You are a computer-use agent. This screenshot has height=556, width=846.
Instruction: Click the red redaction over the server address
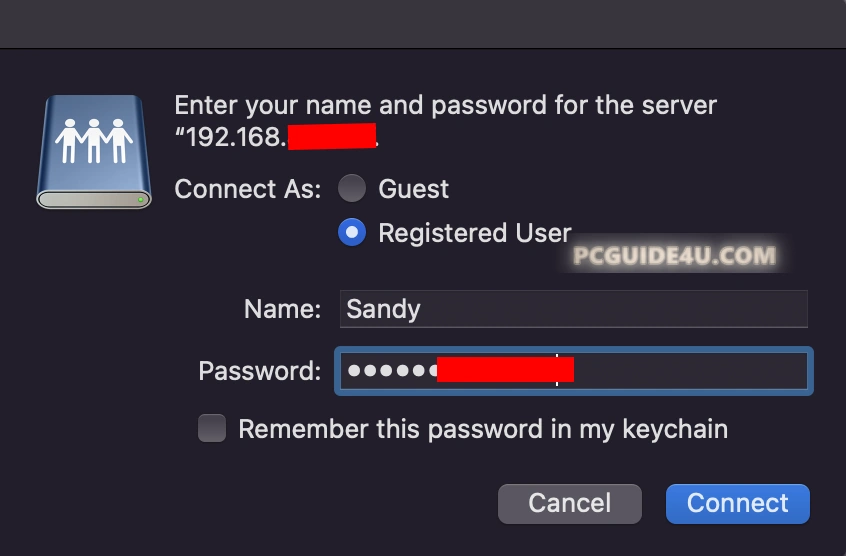[x=331, y=137]
